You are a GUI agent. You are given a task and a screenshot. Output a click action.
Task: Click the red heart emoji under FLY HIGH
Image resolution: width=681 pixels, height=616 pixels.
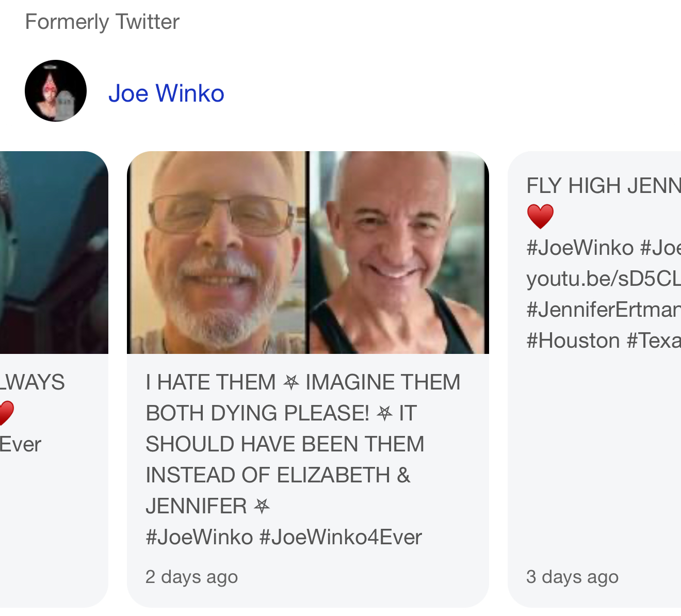point(540,216)
